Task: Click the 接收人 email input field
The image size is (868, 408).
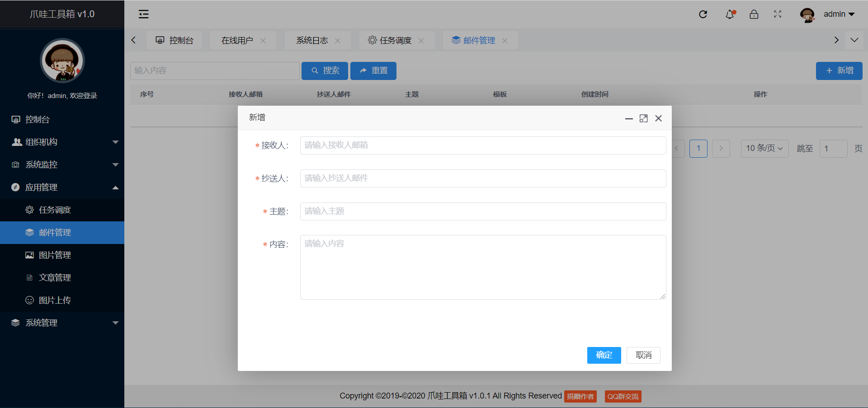Action: 483,145
